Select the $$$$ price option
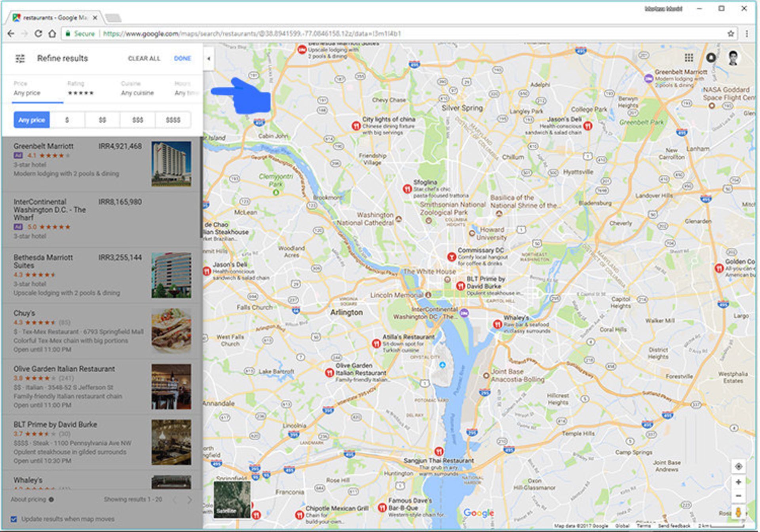This screenshot has width=760, height=532. 173,120
